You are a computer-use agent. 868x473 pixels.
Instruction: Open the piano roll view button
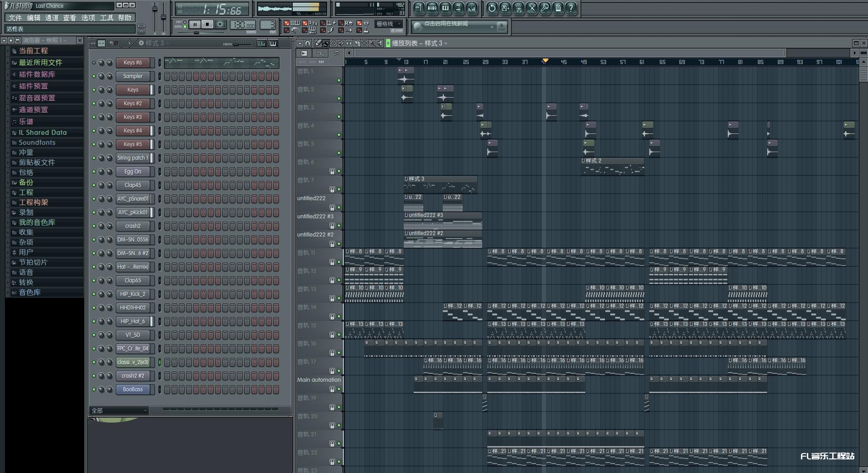pos(445,8)
